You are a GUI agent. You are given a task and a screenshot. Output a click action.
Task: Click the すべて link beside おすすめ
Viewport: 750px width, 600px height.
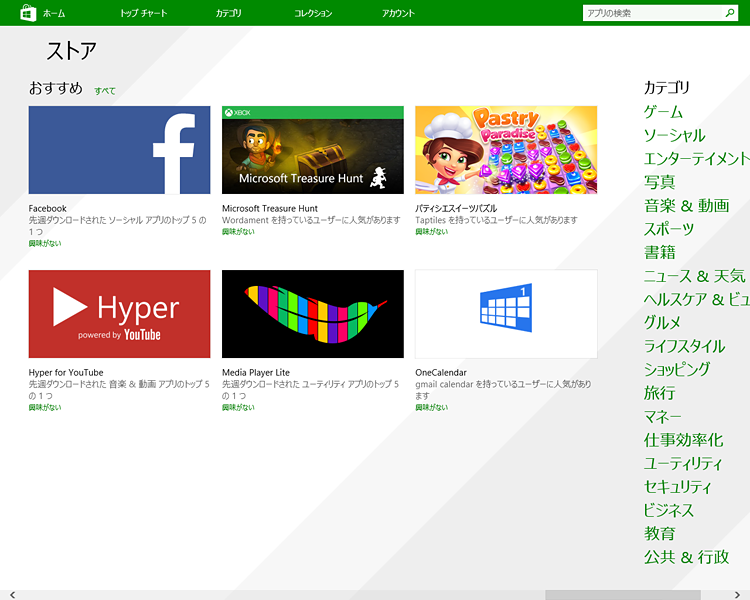[x=105, y=91]
